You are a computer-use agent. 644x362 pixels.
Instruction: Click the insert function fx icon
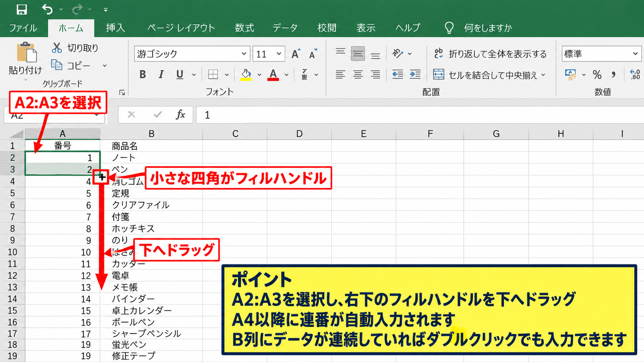point(180,115)
